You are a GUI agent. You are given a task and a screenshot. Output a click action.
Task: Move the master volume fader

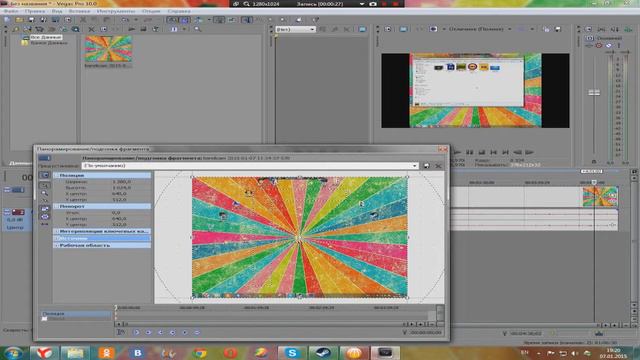click(x=594, y=93)
